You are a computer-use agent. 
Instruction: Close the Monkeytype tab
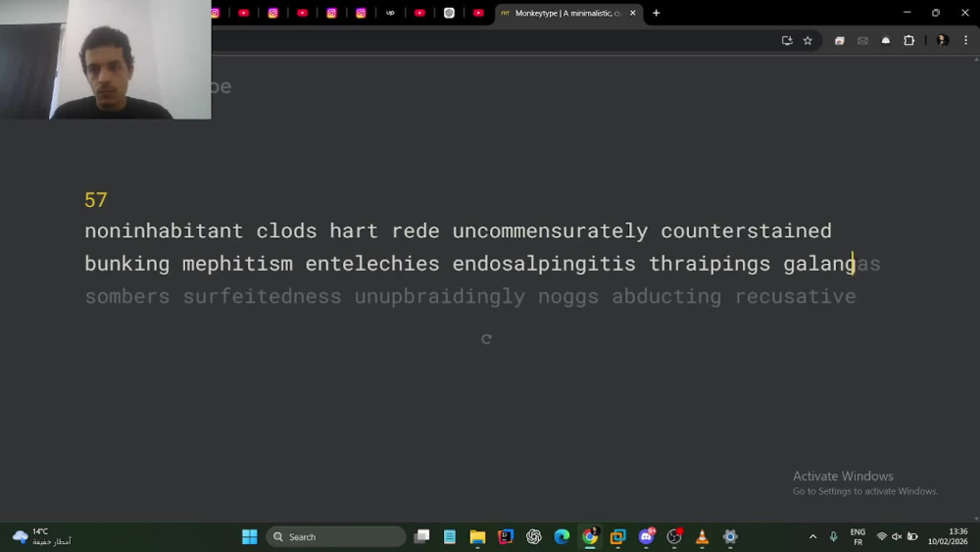632,13
